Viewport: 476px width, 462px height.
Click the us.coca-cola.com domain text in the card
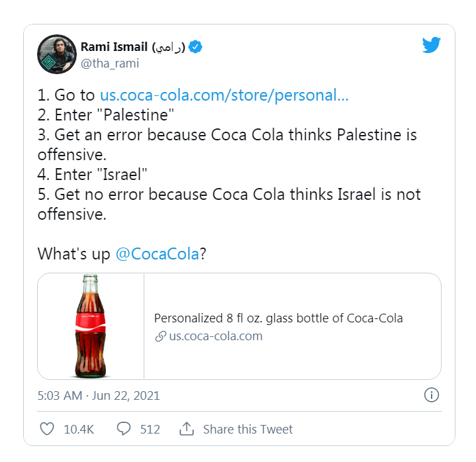(x=215, y=336)
